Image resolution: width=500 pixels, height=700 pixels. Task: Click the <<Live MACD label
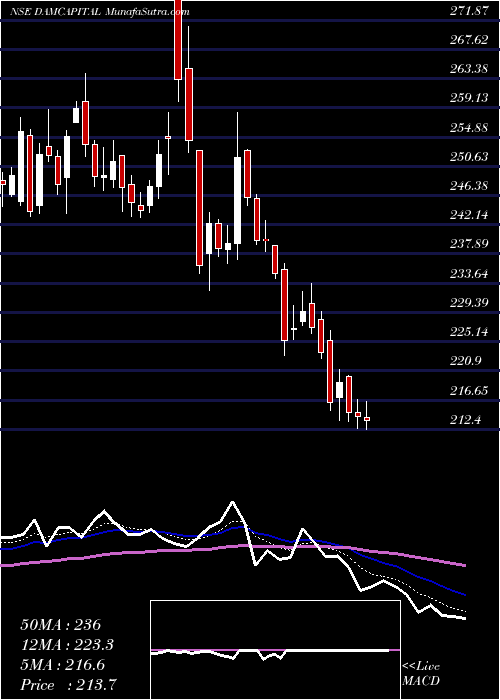coord(421,674)
